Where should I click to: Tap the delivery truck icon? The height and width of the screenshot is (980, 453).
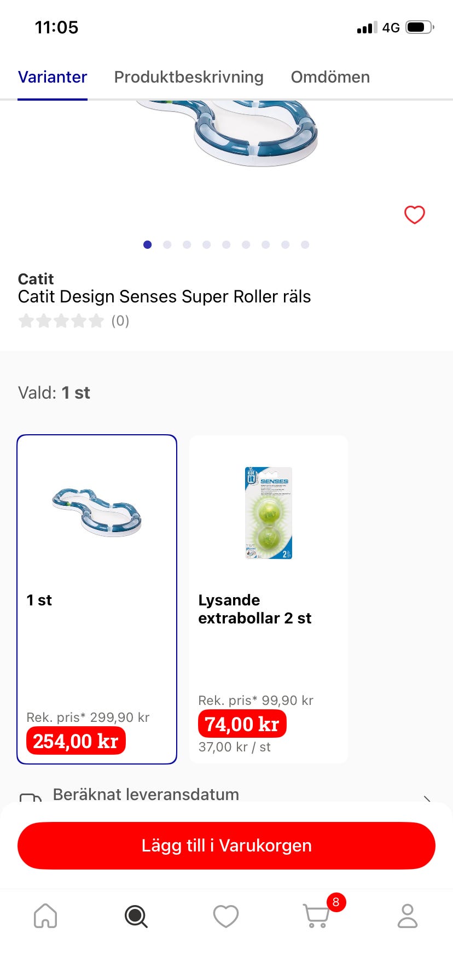click(x=31, y=796)
